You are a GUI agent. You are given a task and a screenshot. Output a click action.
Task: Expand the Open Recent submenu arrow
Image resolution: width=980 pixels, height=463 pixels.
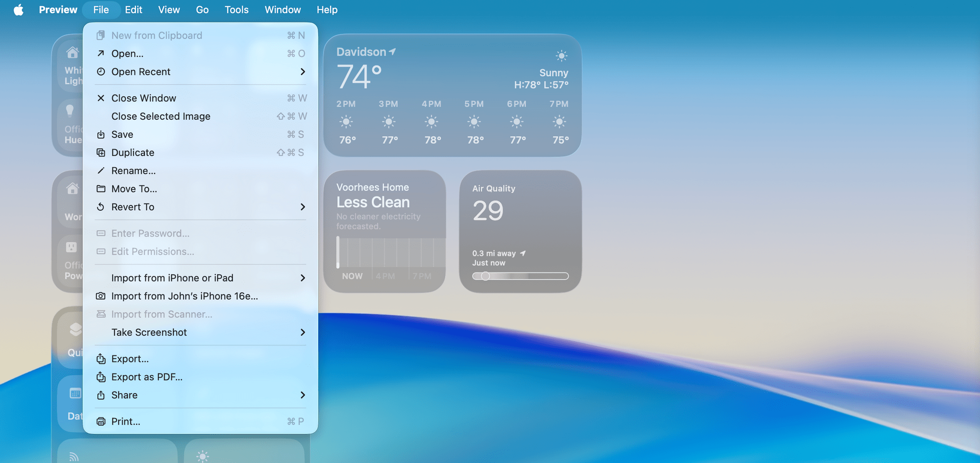click(x=302, y=71)
